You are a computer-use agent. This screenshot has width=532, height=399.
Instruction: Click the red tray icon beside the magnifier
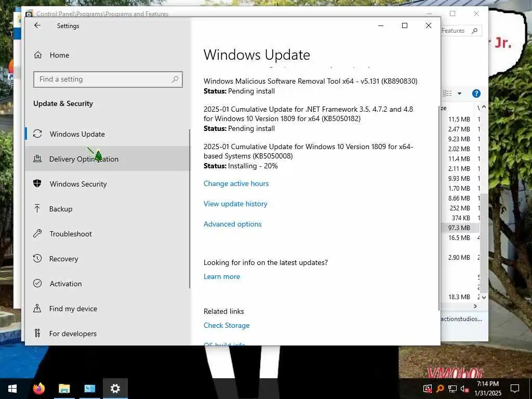(x=428, y=389)
